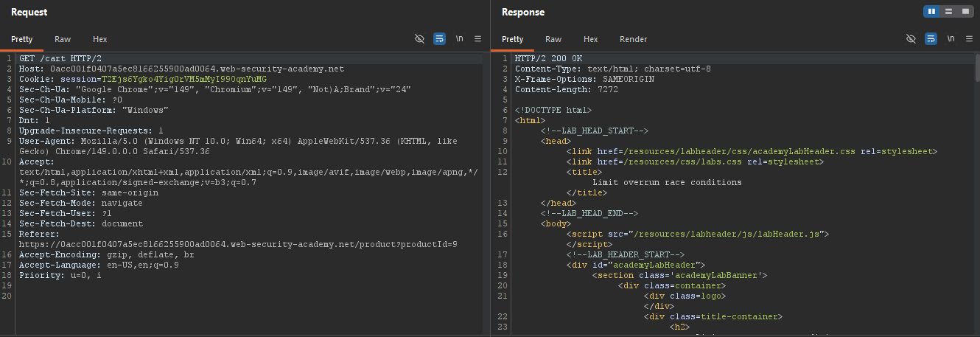This screenshot has width=980, height=337.
Task: Toggle line wrap icon in Request panel
Action: [x=439, y=39]
